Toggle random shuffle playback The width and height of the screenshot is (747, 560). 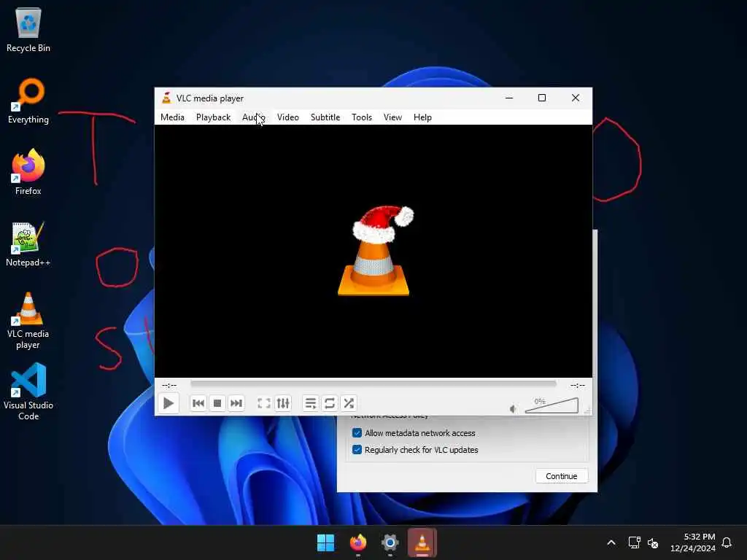[349, 403]
